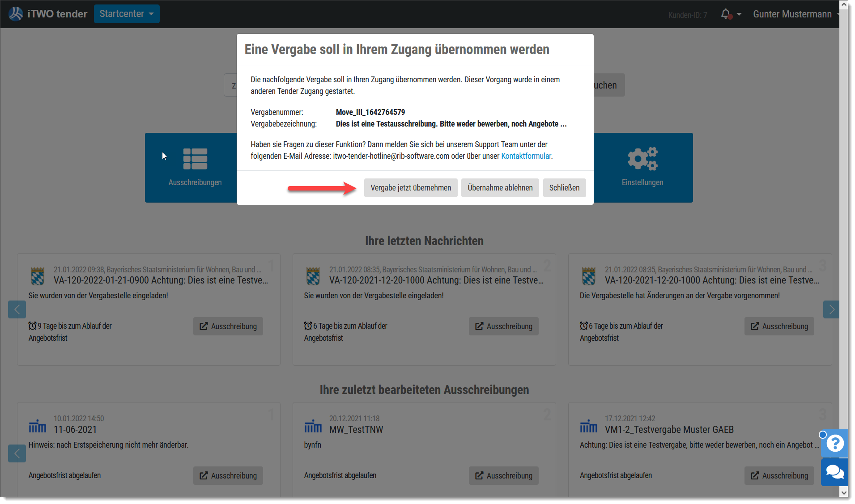The height and width of the screenshot is (504, 855).
Task: Click the partly hidden Suchen button
Action: (609, 85)
